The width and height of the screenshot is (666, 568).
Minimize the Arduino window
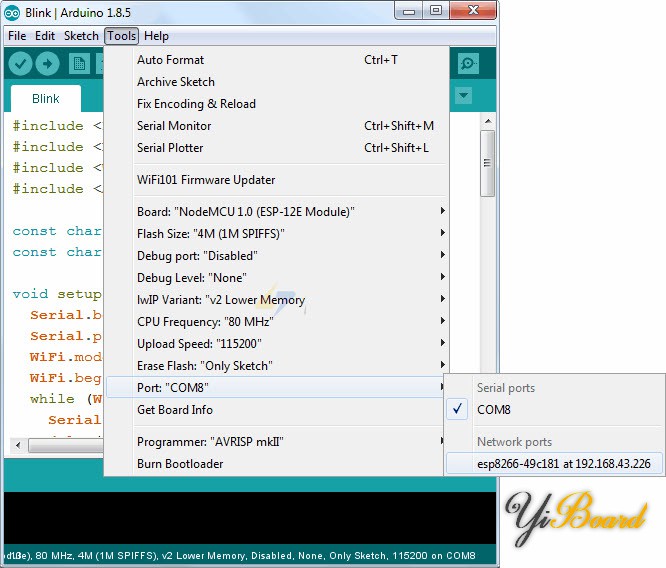tap(409, 11)
